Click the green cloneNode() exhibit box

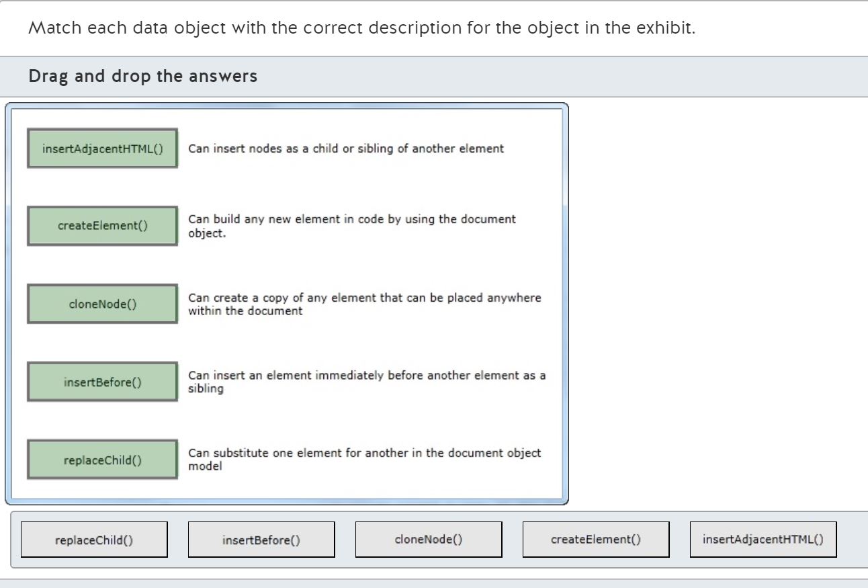coord(102,304)
